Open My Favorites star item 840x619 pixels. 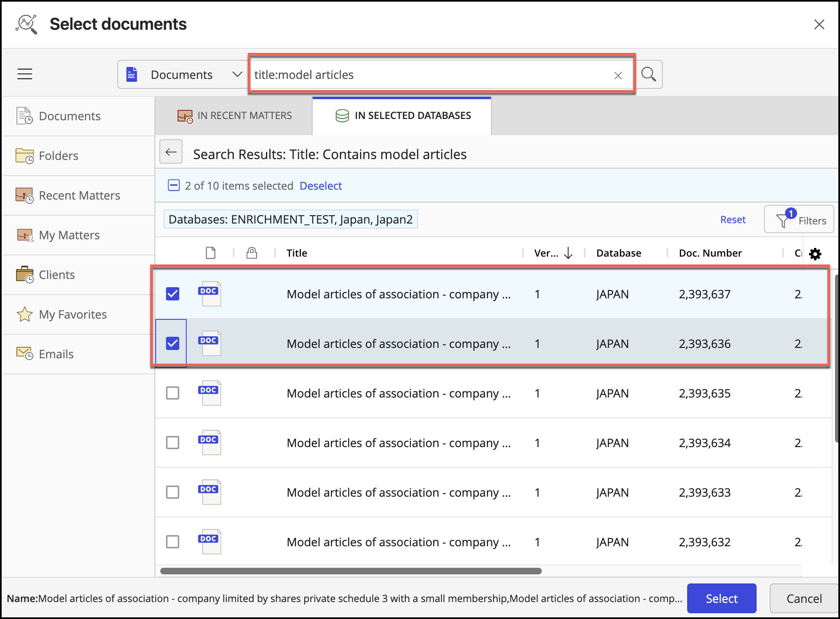72,314
